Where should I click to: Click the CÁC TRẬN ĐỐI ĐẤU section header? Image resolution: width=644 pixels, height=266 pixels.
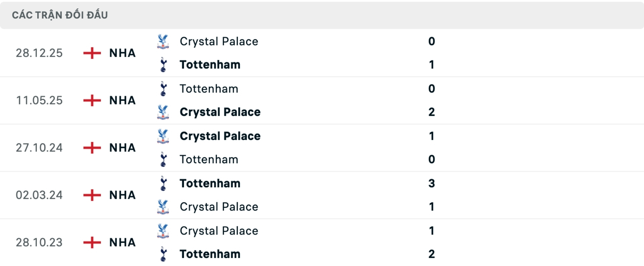coord(60,14)
